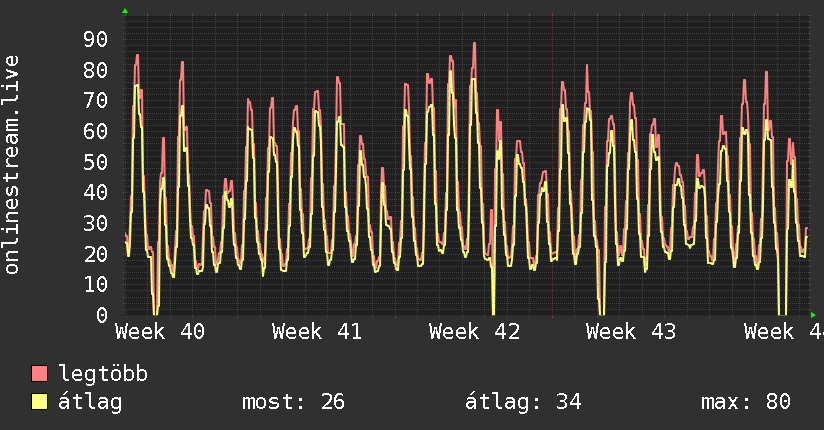Select the legtöbb legend label
824x430 pixels.
click(103, 373)
